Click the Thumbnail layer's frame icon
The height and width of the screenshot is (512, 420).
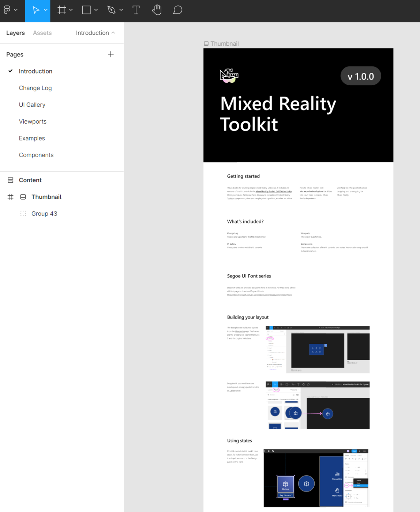pyautogui.click(x=23, y=197)
